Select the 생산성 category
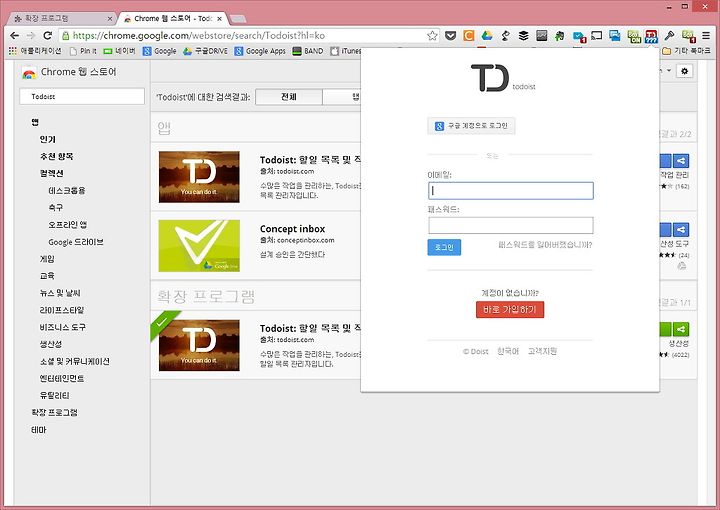The height and width of the screenshot is (510, 720). click(x=51, y=344)
